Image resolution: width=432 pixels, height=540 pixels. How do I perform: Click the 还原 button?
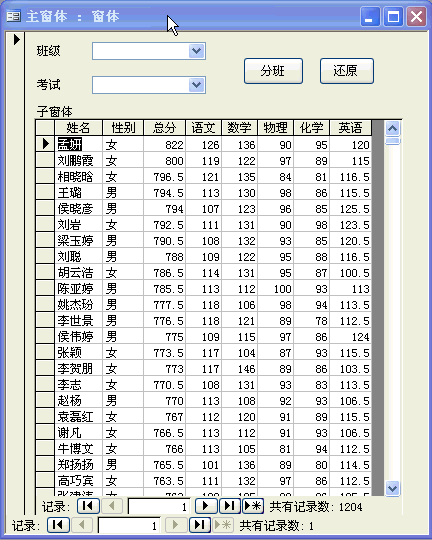coord(347,71)
